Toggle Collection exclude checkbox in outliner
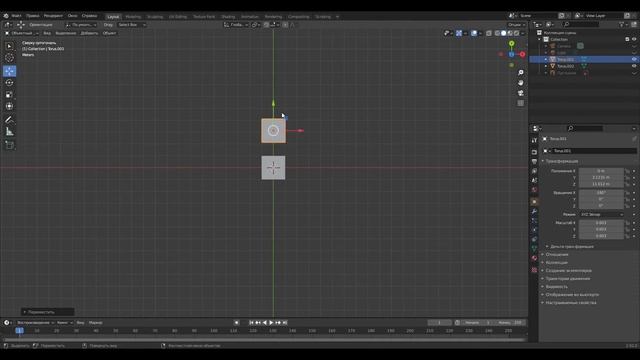This screenshot has height=360, width=640. click(x=627, y=39)
